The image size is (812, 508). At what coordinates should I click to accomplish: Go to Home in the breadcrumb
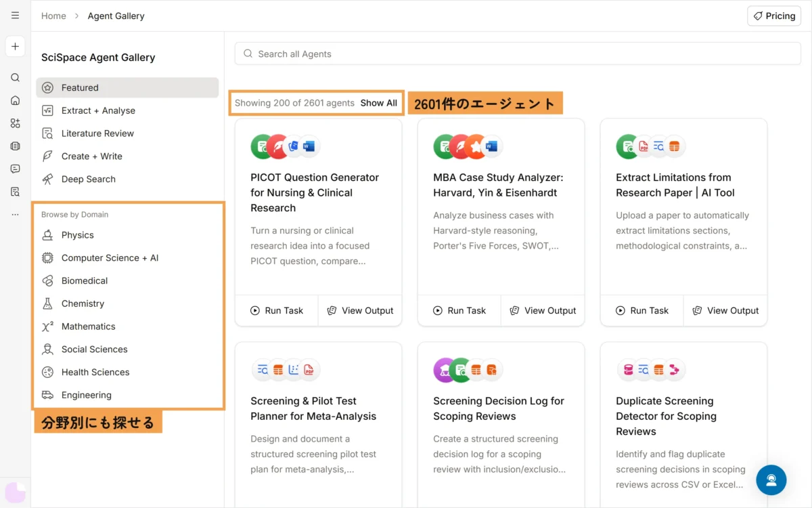pyautogui.click(x=53, y=16)
